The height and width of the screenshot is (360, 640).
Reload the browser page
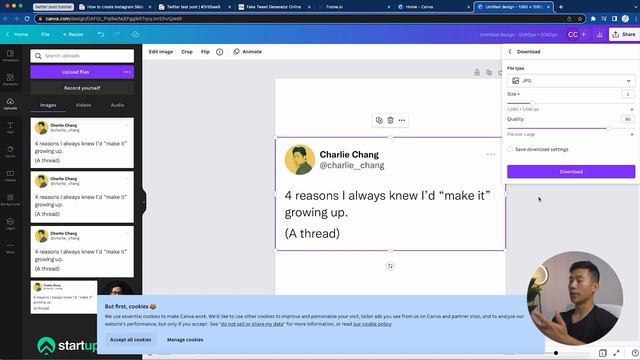(27, 19)
